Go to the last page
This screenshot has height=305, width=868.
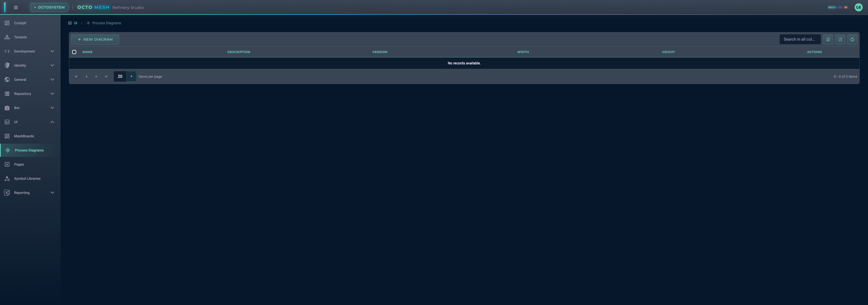[x=106, y=77]
